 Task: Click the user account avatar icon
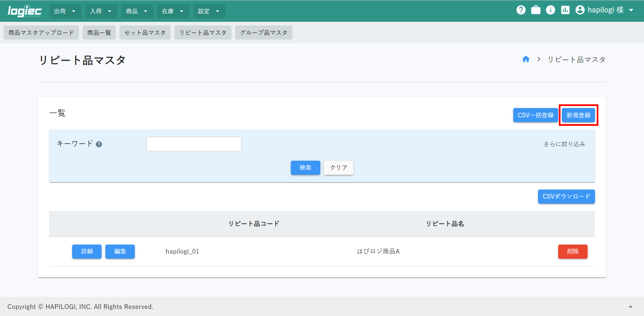pos(580,10)
